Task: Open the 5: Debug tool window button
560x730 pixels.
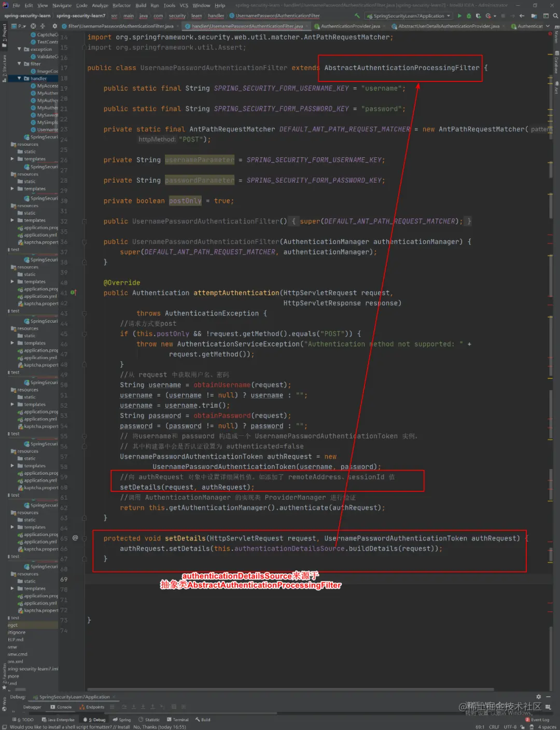Action: tap(95, 720)
